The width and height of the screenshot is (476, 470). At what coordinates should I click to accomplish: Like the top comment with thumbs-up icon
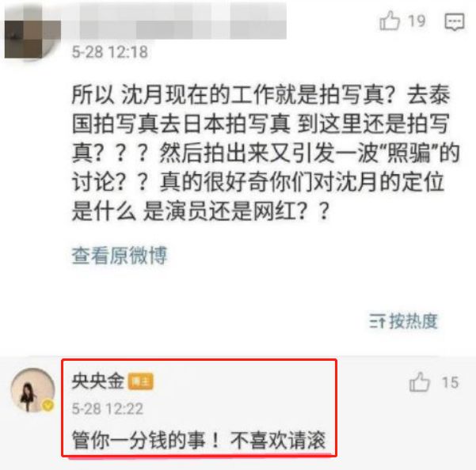click(389, 21)
